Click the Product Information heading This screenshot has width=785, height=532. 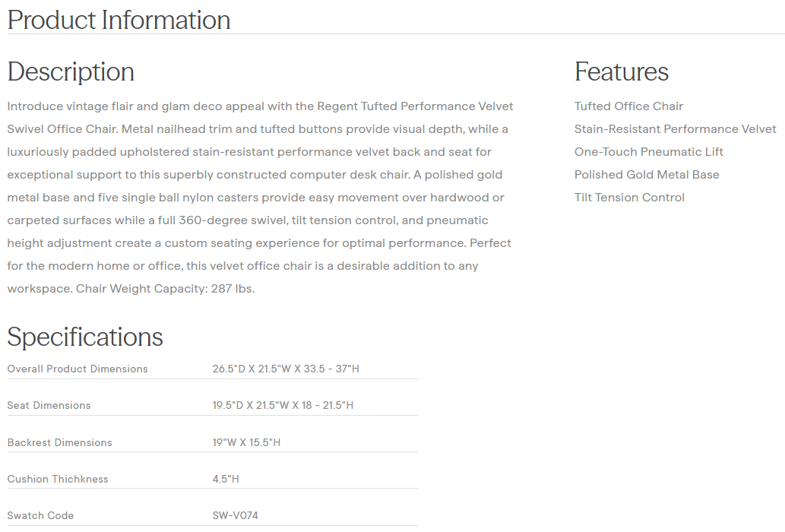pyautogui.click(x=119, y=20)
